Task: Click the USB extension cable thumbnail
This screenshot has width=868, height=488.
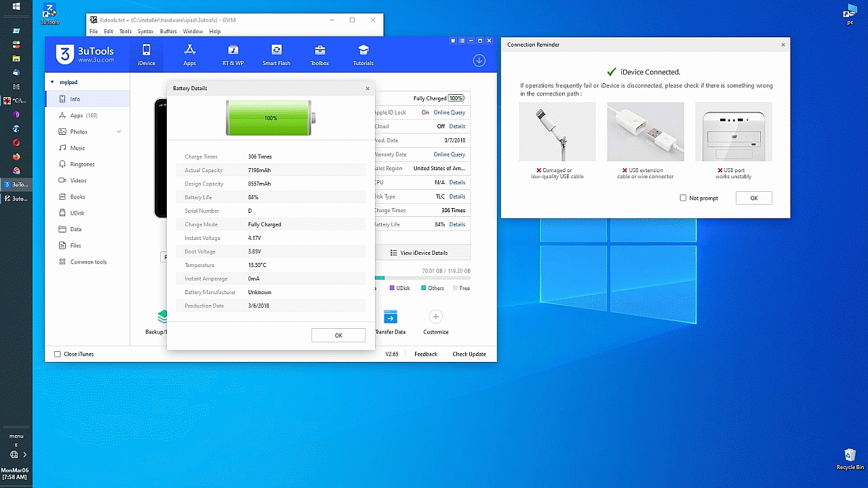Action: [646, 131]
